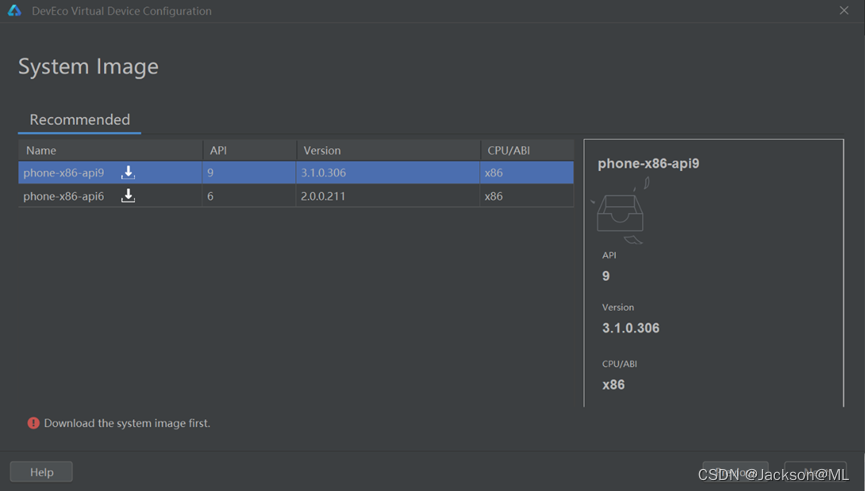Sort by the API column header
This screenshot has width=865, height=491.
[249, 150]
